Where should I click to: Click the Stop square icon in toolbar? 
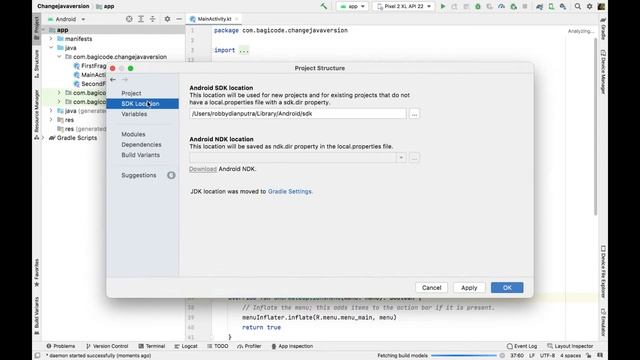[524, 6]
